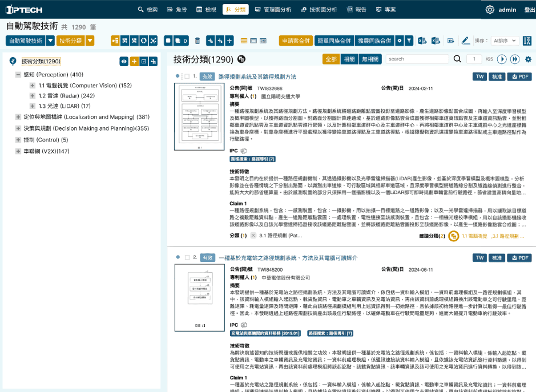Image resolution: width=536 pixels, height=392 pixels.
Task: Check the checkbox for patent result 1
Action: [x=187, y=76]
